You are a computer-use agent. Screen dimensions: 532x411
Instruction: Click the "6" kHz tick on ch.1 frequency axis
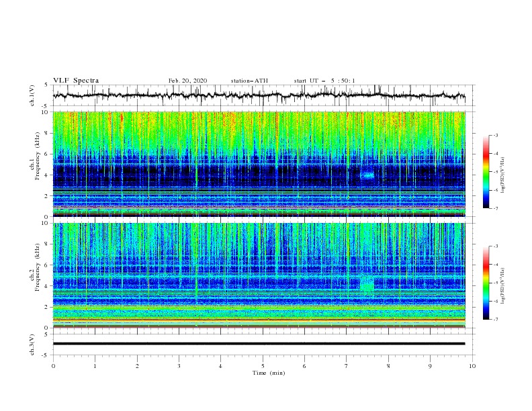coord(48,154)
